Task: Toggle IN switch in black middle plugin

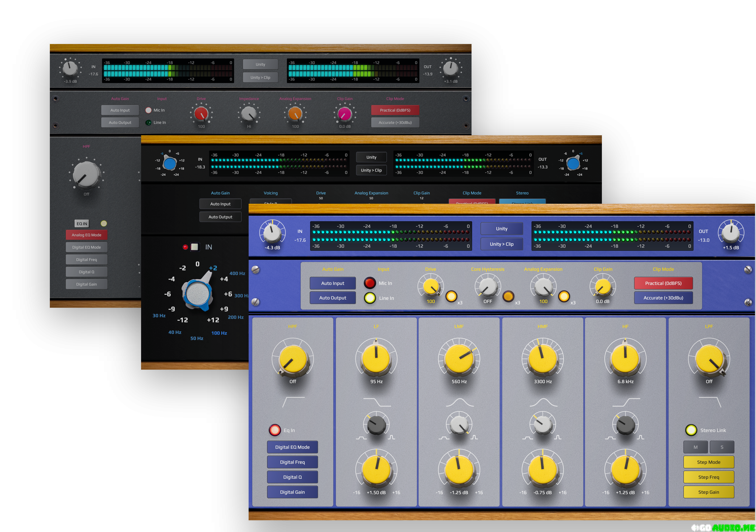Action: click(x=195, y=247)
